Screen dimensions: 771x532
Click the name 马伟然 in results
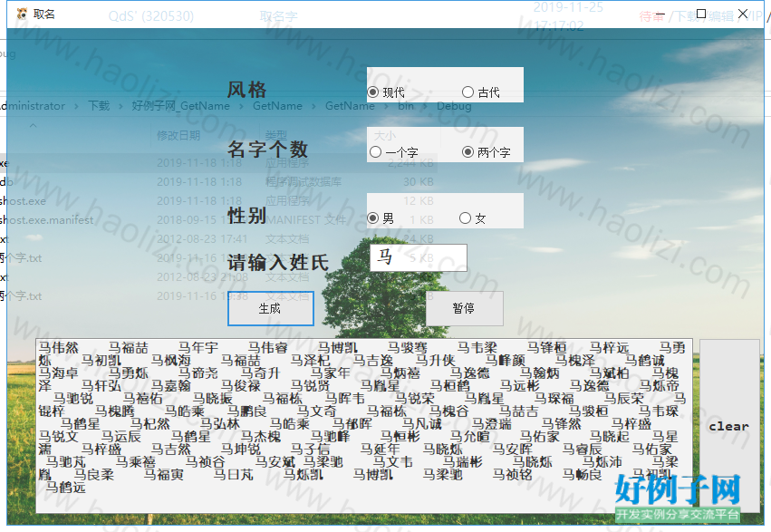[59, 348]
